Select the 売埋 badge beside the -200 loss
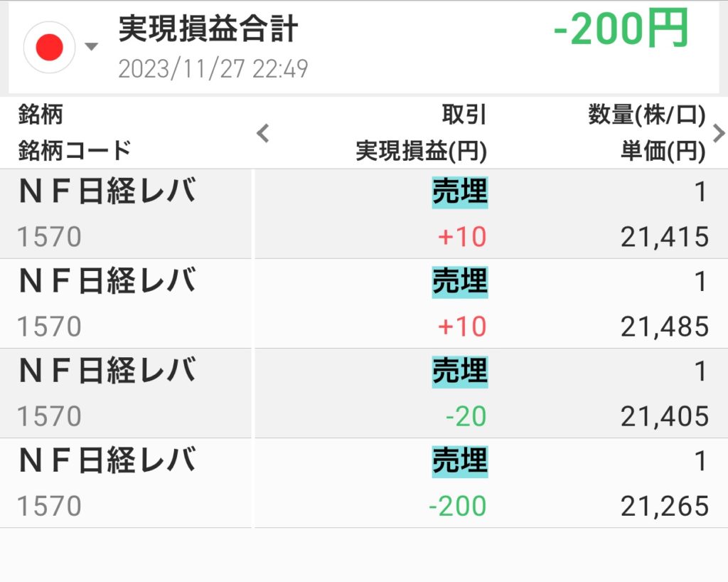The height and width of the screenshot is (582, 728). coord(459,461)
